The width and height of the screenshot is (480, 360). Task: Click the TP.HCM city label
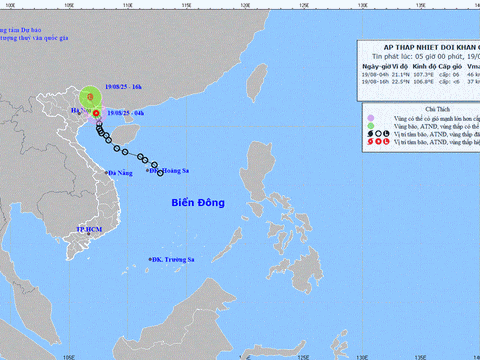[89, 229]
